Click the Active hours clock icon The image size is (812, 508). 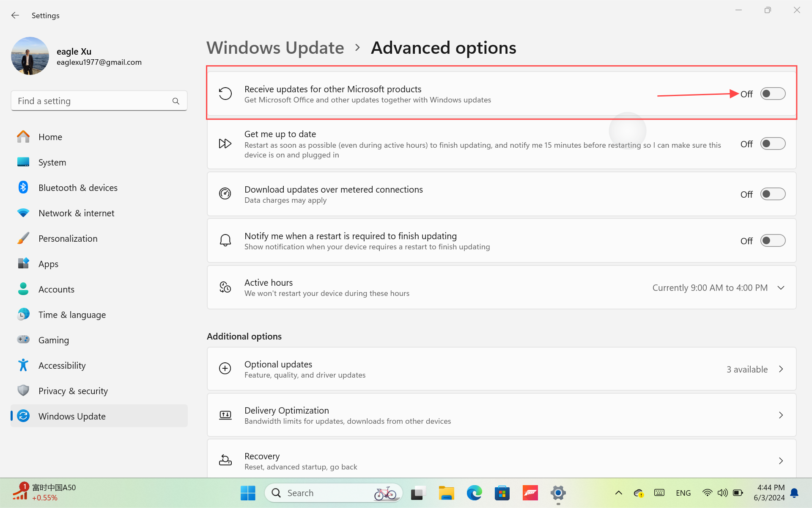[x=225, y=287]
